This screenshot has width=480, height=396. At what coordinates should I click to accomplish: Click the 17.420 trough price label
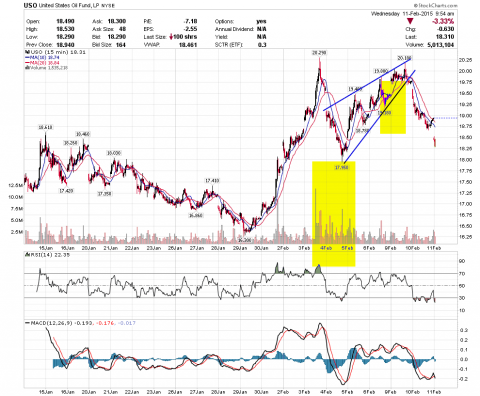point(66,191)
